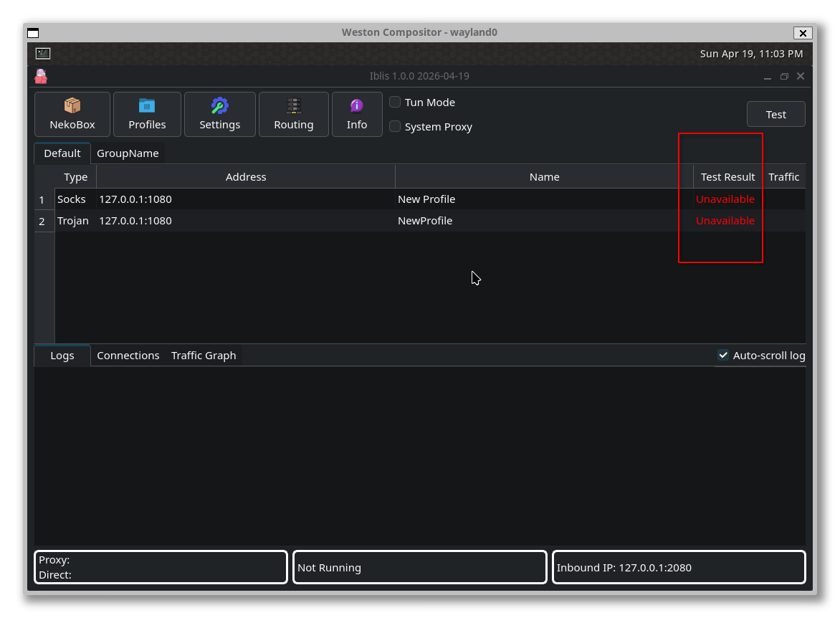Open the Routing toolbar button

point(294,114)
